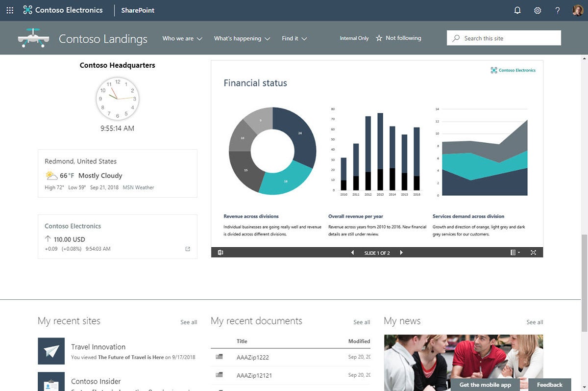Open the user profile picture menu
Image resolution: width=588 pixels, height=391 pixels.
coord(578,10)
